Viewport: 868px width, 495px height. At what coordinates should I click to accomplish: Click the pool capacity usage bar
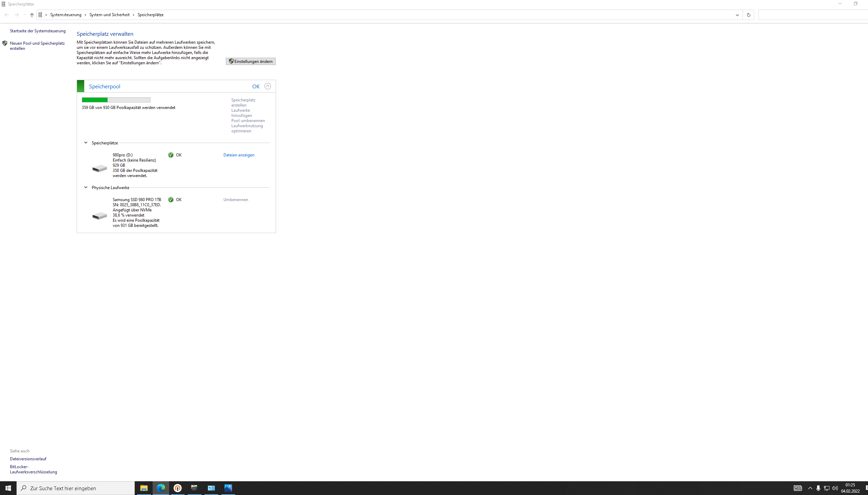[116, 100]
